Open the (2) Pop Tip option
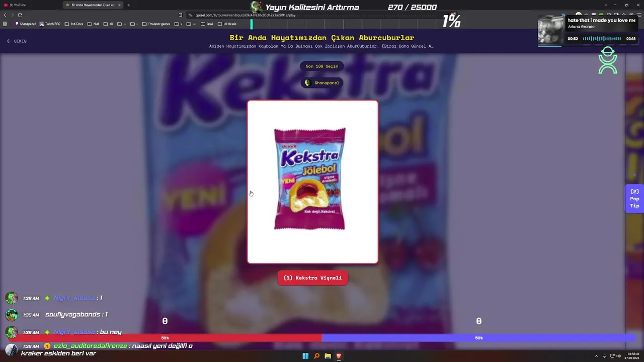644x362 pixels. pos(634,199)
